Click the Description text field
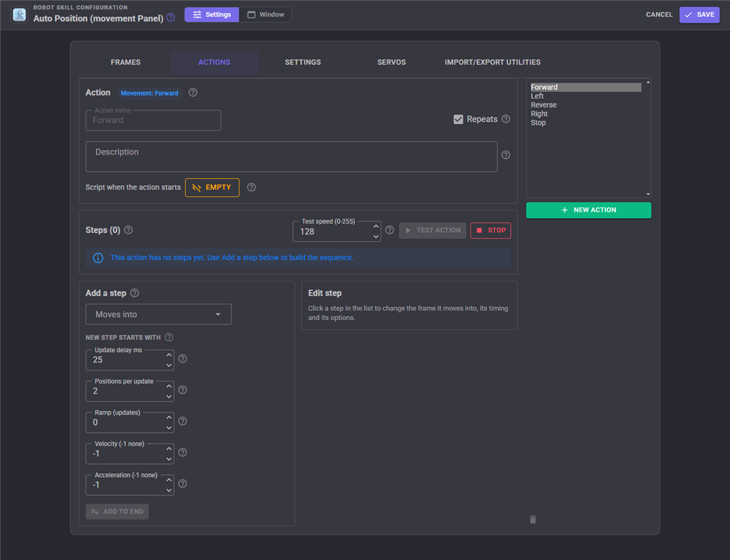Image resolution: width=730 pixels, height=560 pixels. click(292, 157)
